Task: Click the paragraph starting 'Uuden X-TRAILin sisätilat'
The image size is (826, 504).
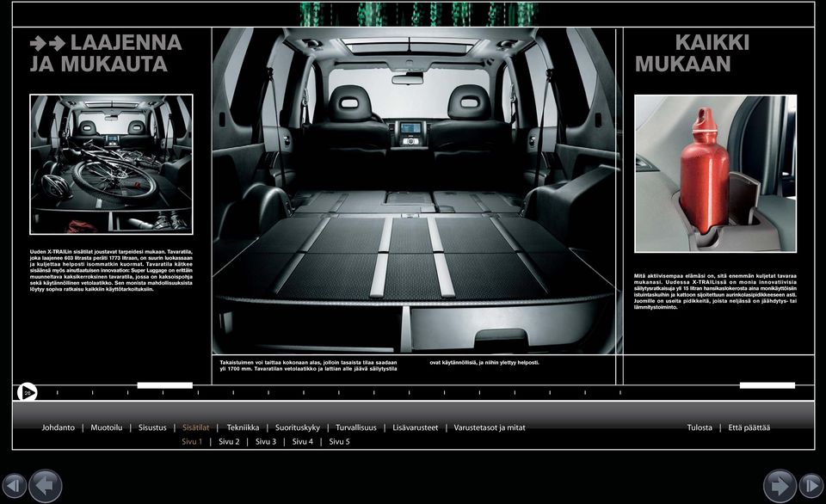Action: pos(111,271)
